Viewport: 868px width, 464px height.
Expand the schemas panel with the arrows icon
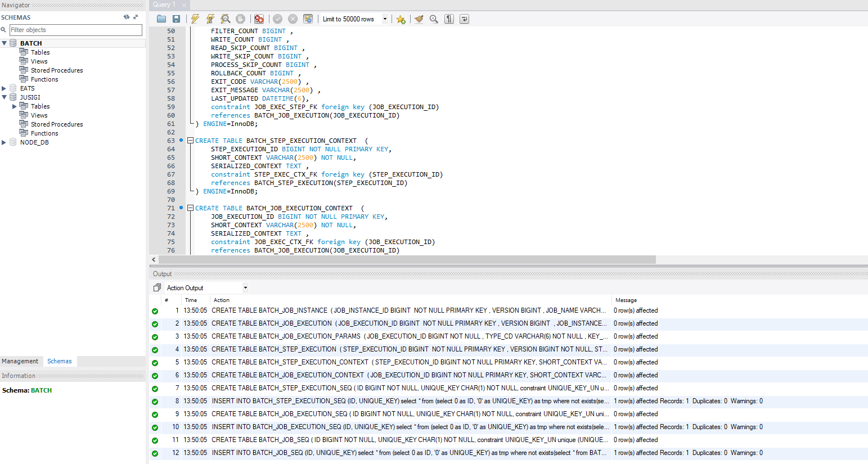pyautogui.click(x=136, y=17)
